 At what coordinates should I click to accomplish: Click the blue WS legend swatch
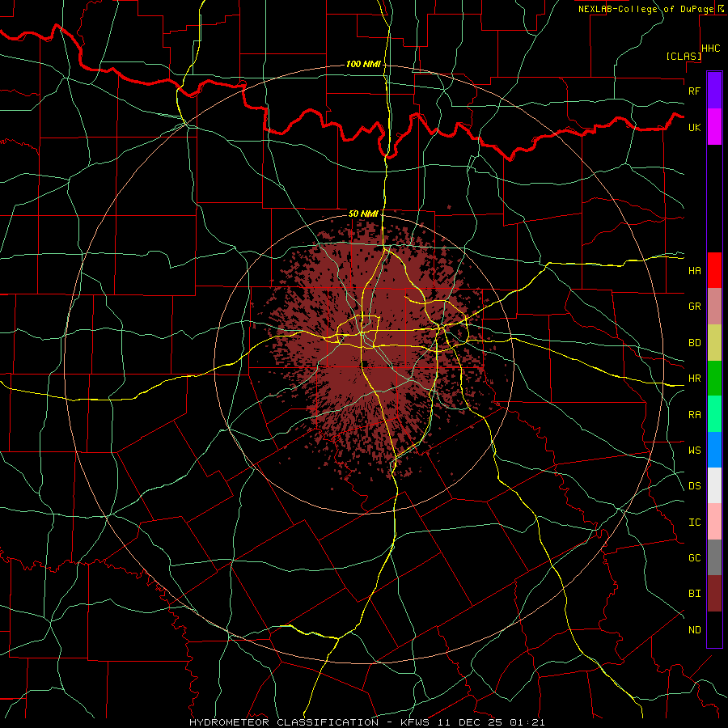pyautogui.click(x=714, y=450)
